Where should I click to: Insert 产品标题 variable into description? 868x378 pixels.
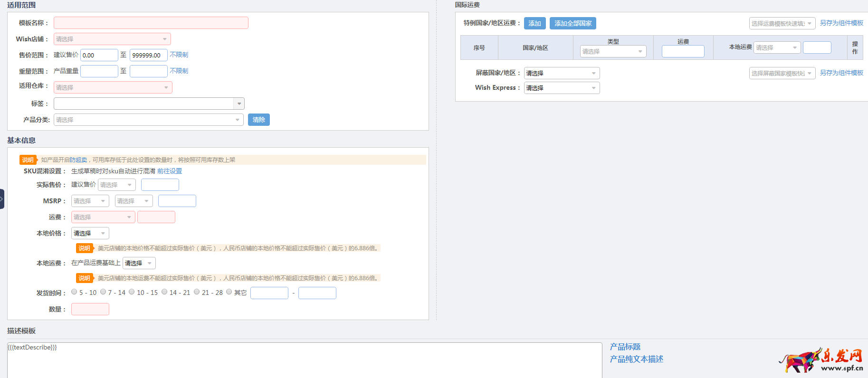[625, 347]
